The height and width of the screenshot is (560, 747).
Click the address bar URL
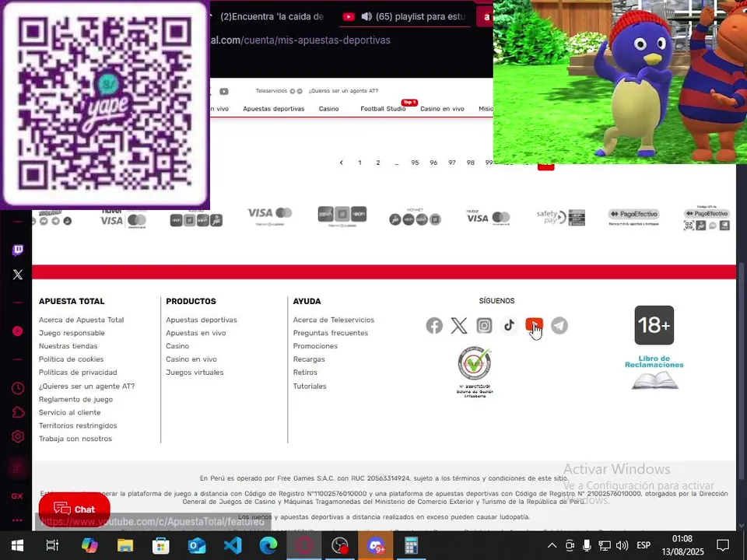click(300, 40)
